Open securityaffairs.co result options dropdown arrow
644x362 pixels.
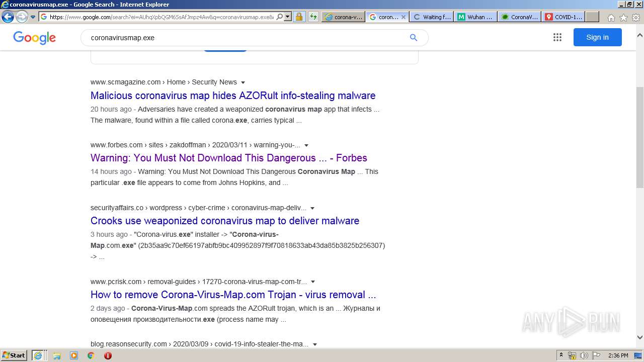312,208
